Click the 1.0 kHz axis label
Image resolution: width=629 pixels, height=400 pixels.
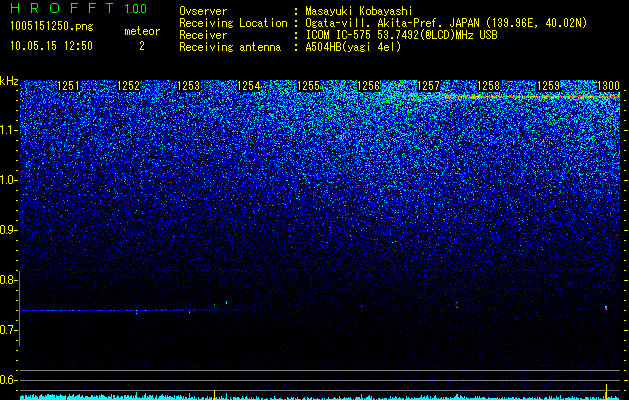[x=8, y=180]
